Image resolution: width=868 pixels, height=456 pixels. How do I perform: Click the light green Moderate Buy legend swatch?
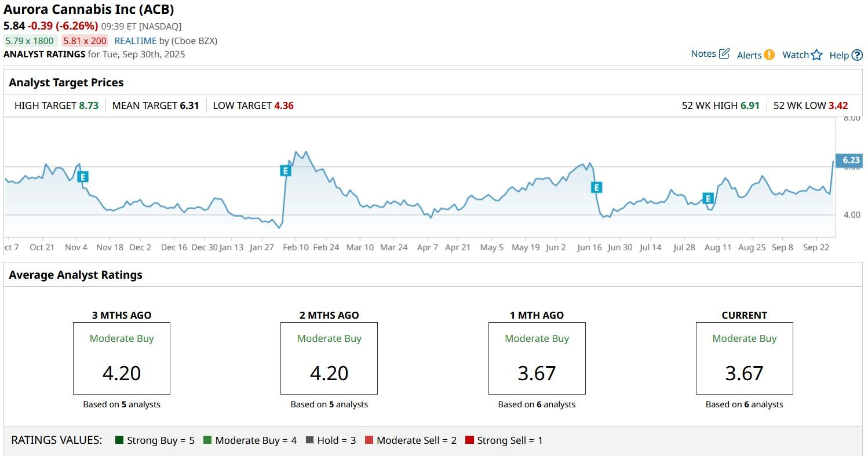[x=207, y=440]
